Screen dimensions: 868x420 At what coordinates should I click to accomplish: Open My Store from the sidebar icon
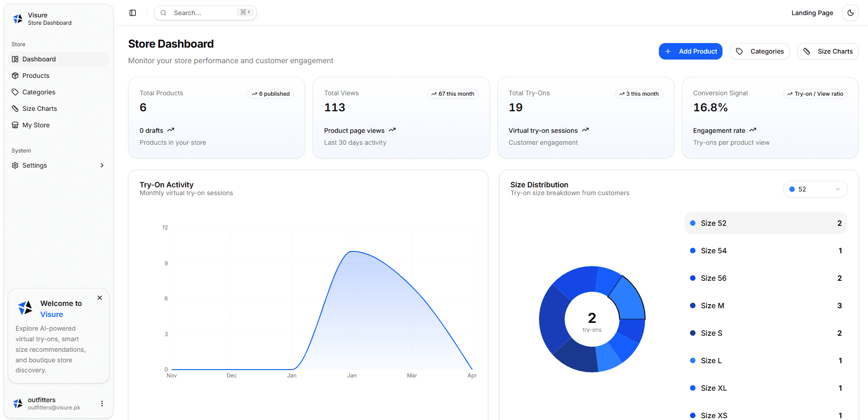click(x=15, y=125)
